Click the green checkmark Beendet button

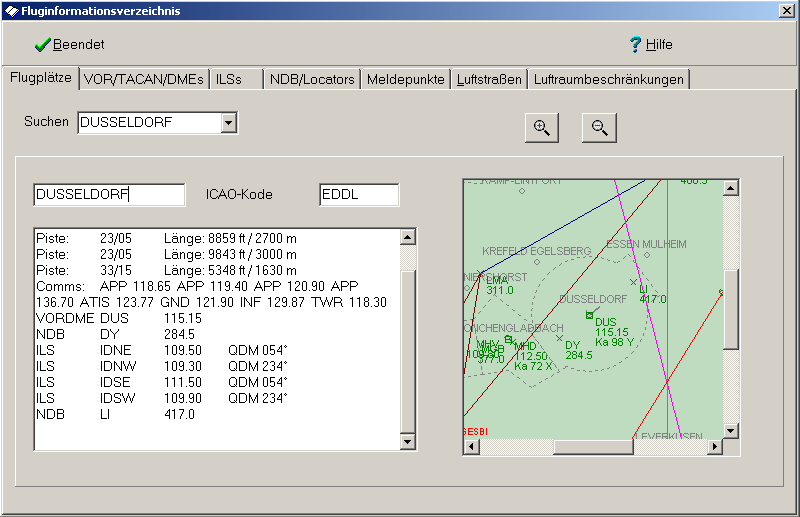coord(69,45)
